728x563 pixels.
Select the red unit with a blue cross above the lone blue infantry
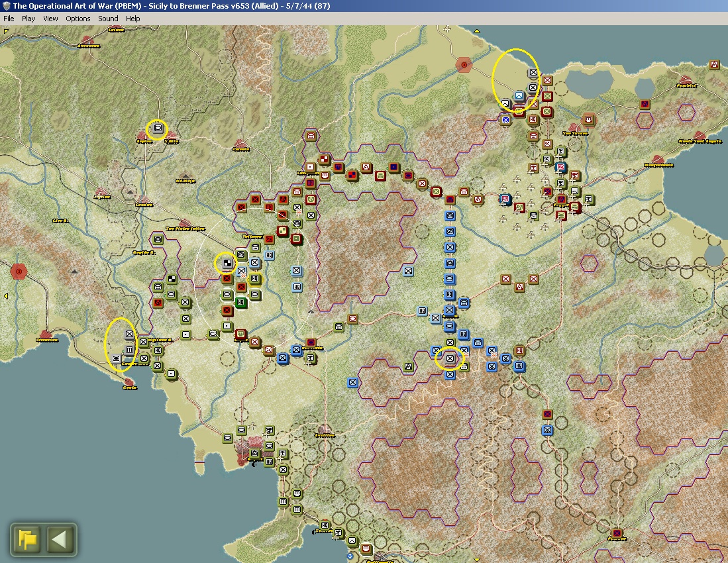tap(547, 414)
